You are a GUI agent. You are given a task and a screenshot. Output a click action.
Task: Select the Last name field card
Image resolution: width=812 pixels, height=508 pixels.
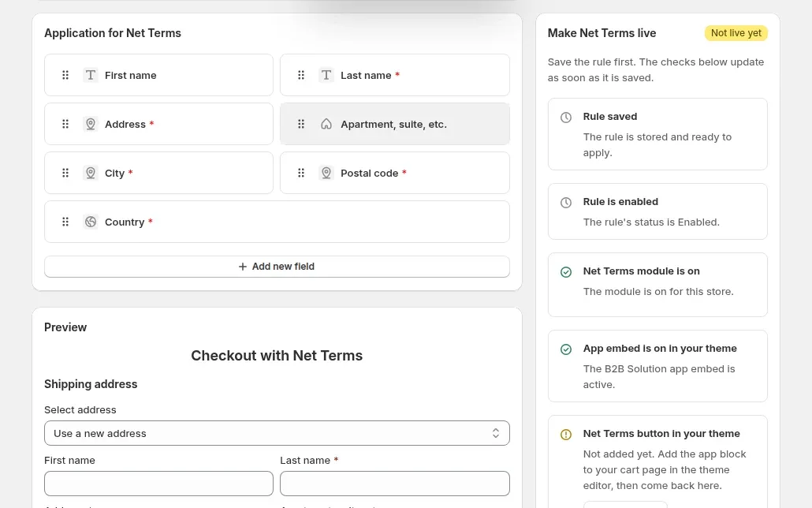coord(395,75)
